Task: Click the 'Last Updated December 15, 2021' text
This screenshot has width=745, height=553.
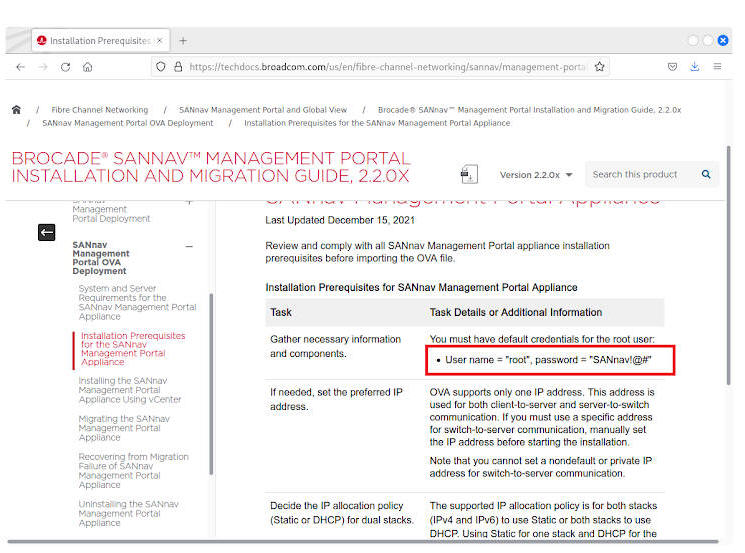Action: [340, 220]
